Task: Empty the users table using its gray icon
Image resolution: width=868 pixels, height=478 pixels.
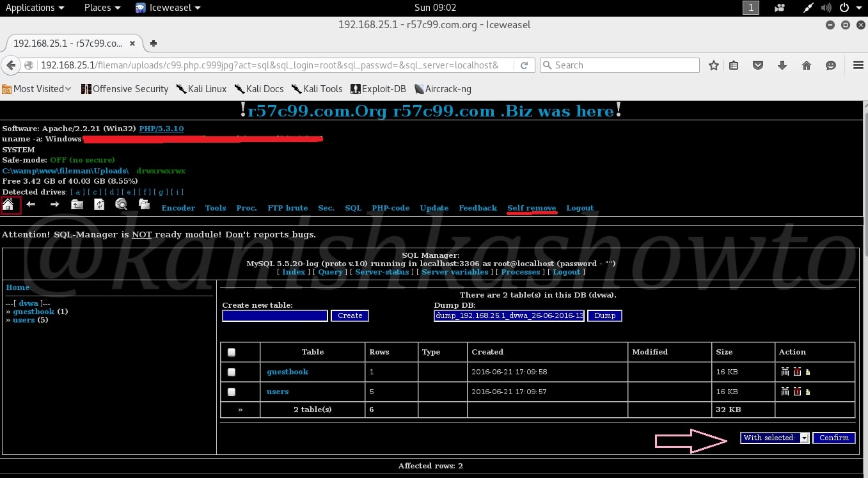Action: tap(785, 392)
